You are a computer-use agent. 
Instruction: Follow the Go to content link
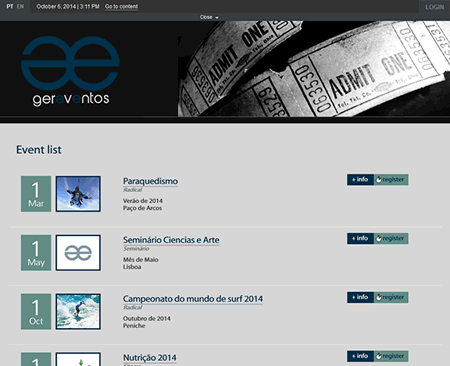click(x=121, y=6)
